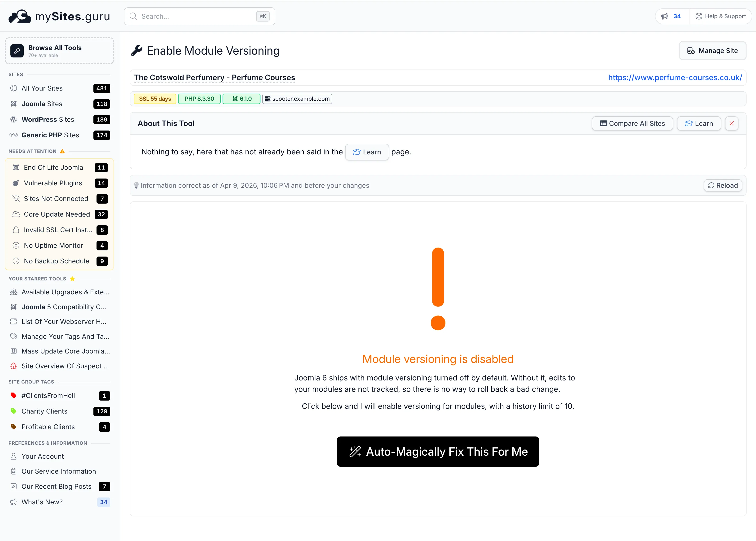The height and width of the screenshot is (541, 756).
Task: Open Core Update Needed via the upload icon
Action: click(16, 214)
